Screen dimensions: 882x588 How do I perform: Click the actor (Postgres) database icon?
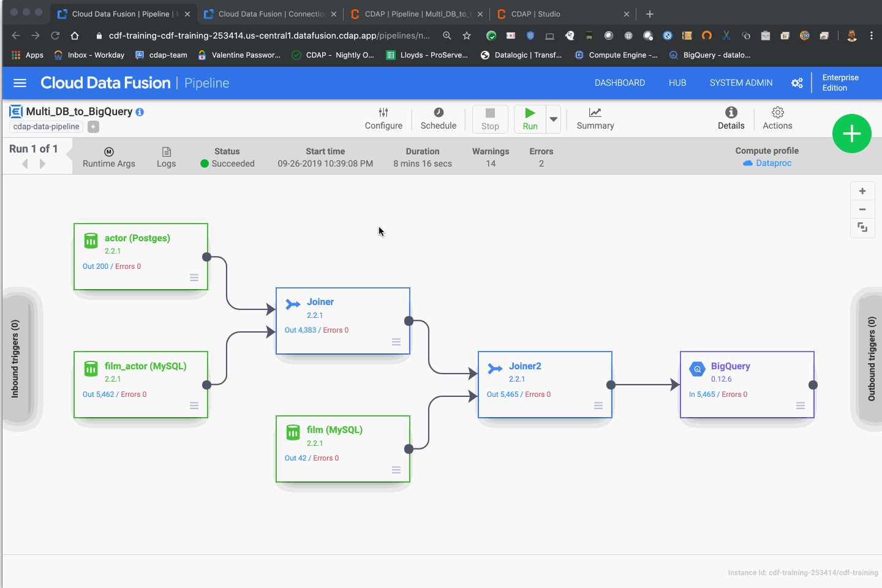tap(91, 241)
